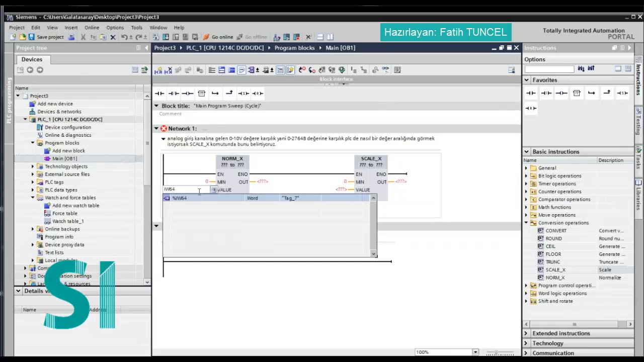
Task: Collapse the Conversion operations folder
Action: point(527,223)
